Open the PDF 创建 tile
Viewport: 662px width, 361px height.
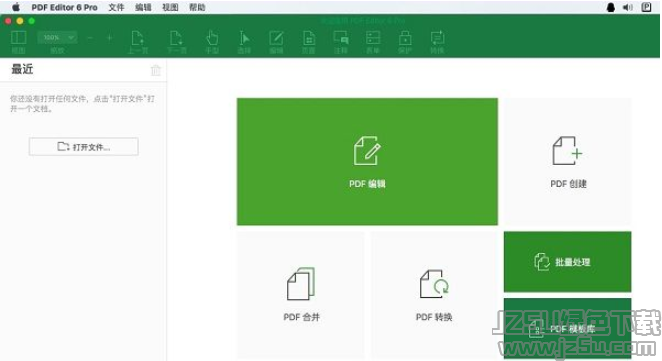[x=568, y=162]
